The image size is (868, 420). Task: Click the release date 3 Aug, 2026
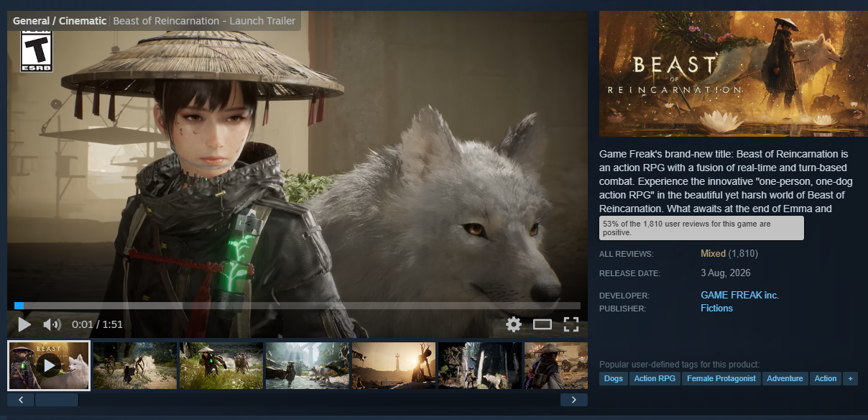tap(726, 273)
